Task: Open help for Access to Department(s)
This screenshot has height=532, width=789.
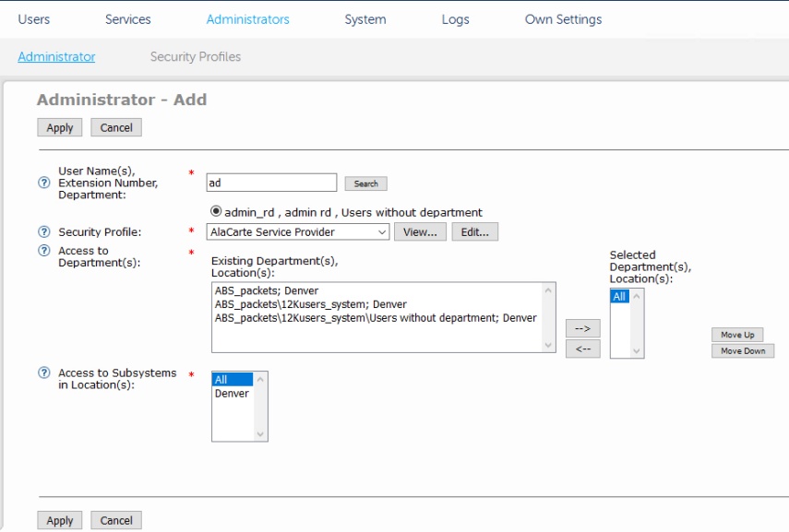Action: (43, 251)
